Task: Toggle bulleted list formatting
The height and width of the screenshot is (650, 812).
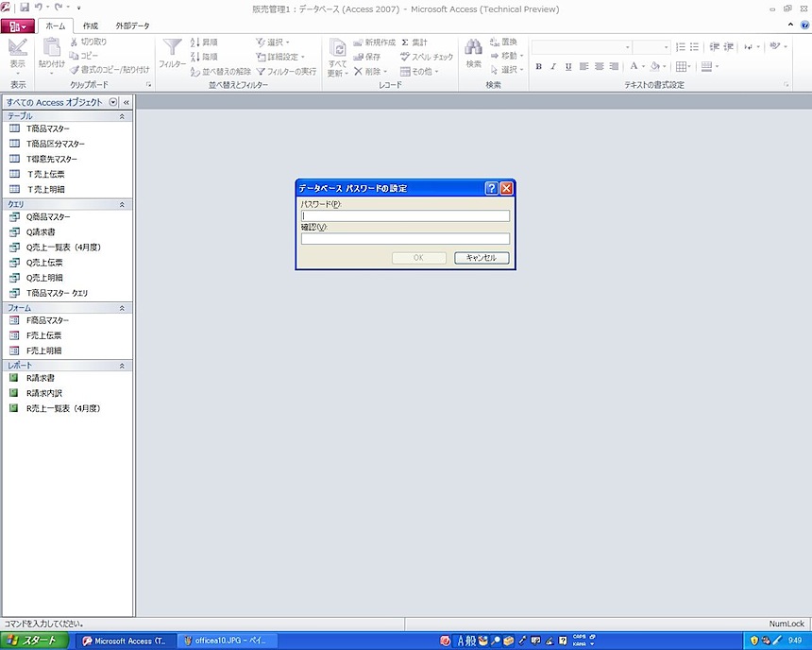Action: click(694, 47)
